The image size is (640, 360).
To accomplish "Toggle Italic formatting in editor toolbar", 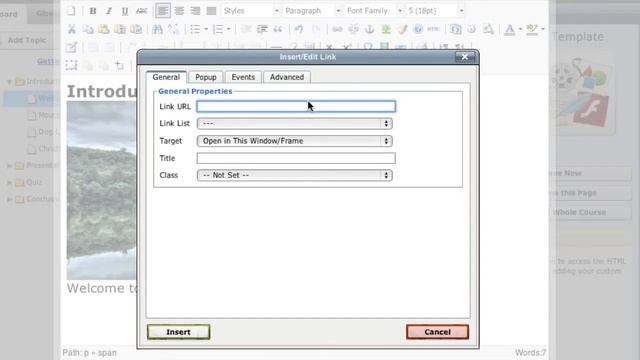I will pos(109,11).
